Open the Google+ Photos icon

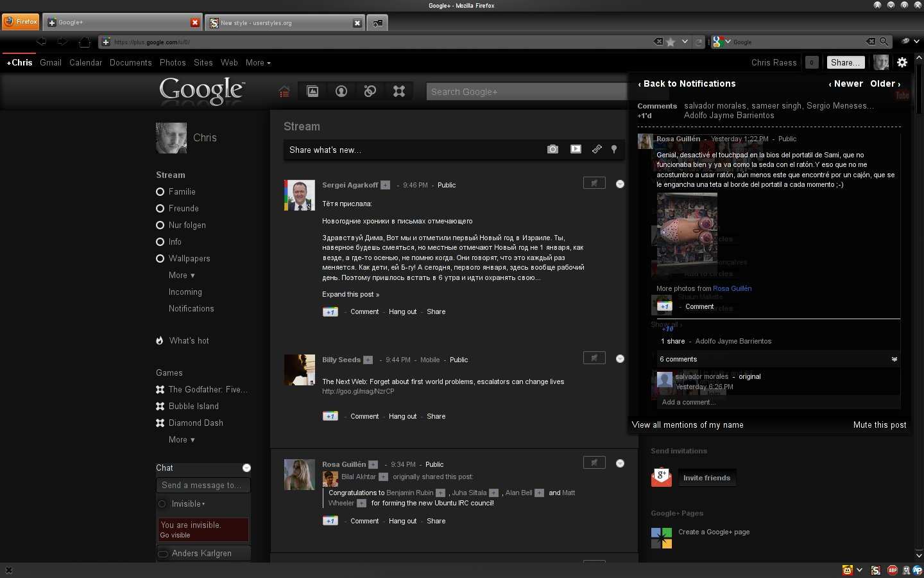click(312, 91)
